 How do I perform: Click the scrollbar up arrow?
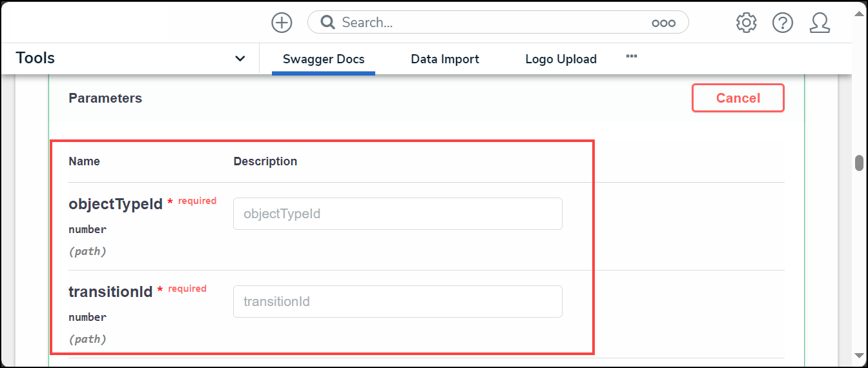(859, 81)
